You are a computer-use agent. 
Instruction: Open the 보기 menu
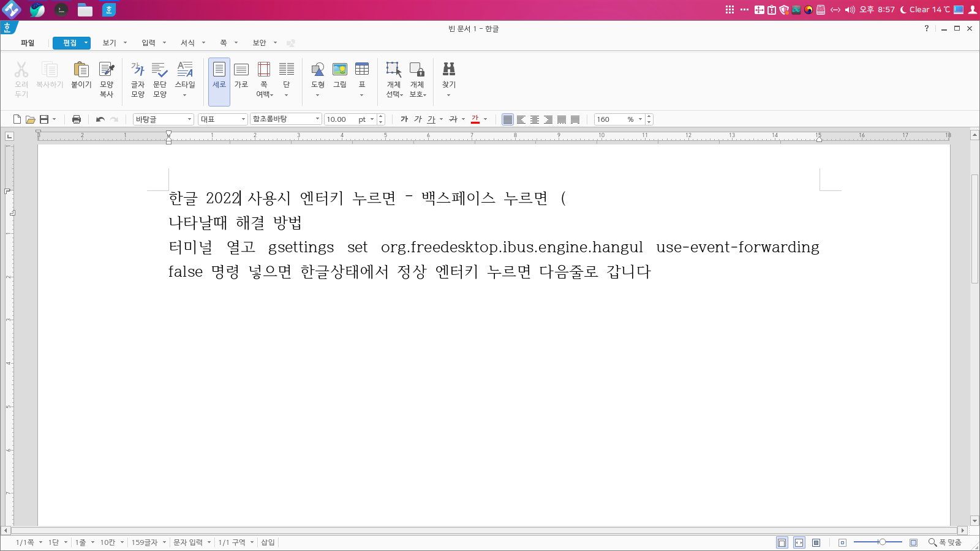pyautogui.click(x=110, y=43)
